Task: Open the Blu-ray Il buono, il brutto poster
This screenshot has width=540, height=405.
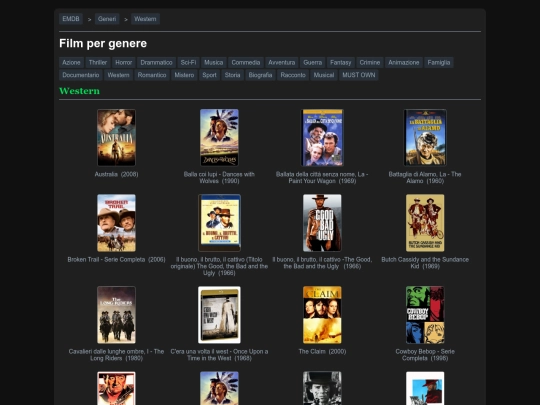Action: pos(219,223)
